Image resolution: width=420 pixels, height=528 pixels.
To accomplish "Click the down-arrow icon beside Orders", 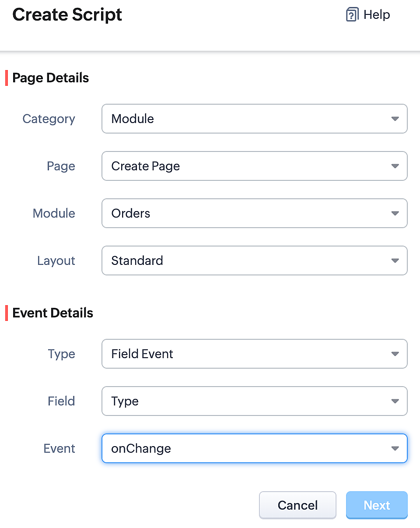I will pyautogui.click(x=395, y=213).
